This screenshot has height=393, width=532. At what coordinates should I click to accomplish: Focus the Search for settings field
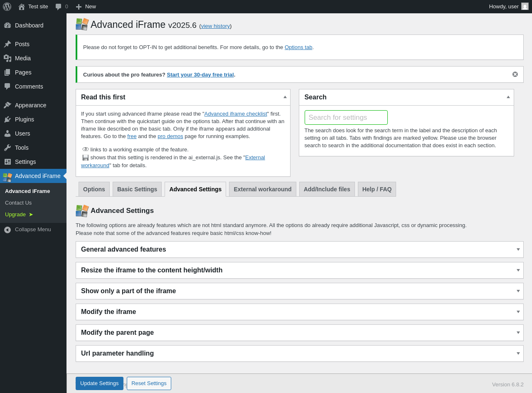(346, 117)
